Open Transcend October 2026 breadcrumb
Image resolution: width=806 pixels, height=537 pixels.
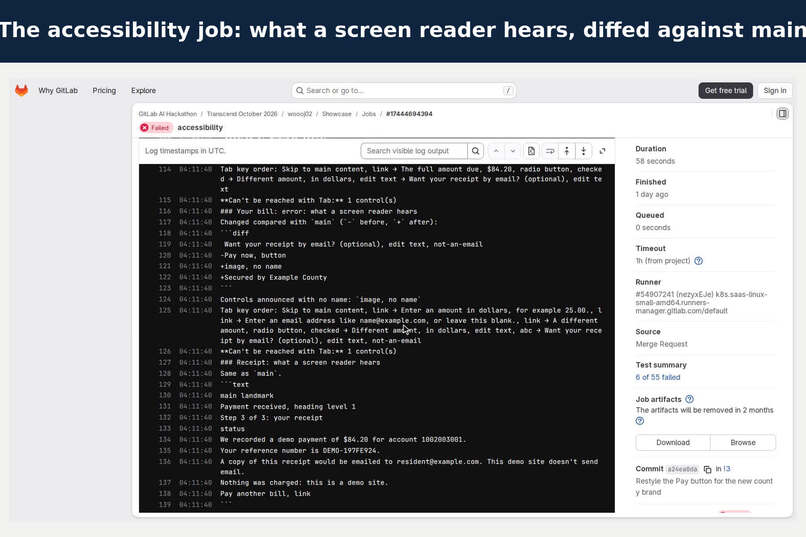click(242, 114)
